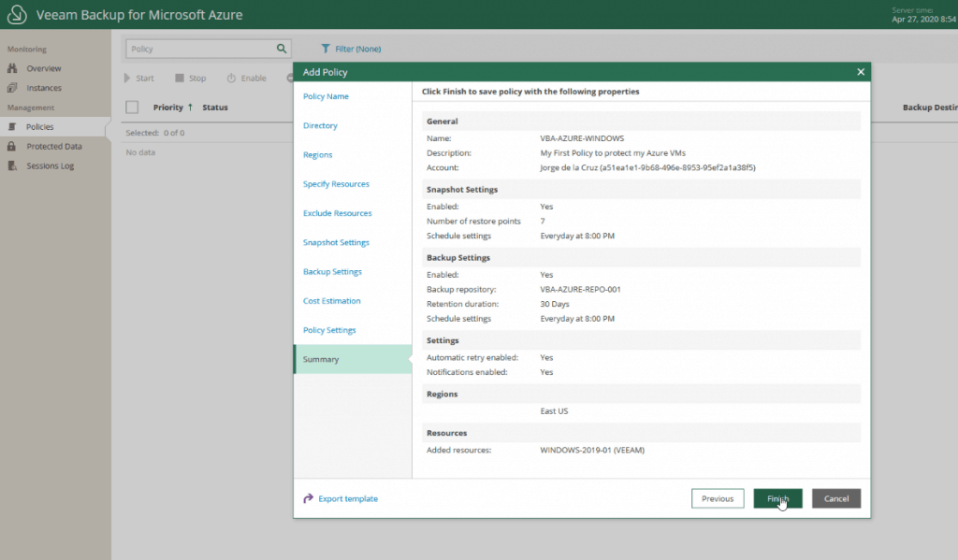
Task: Click the backup repository VBA-AZURE-REPO-001 value
Action: click(580, 290)
